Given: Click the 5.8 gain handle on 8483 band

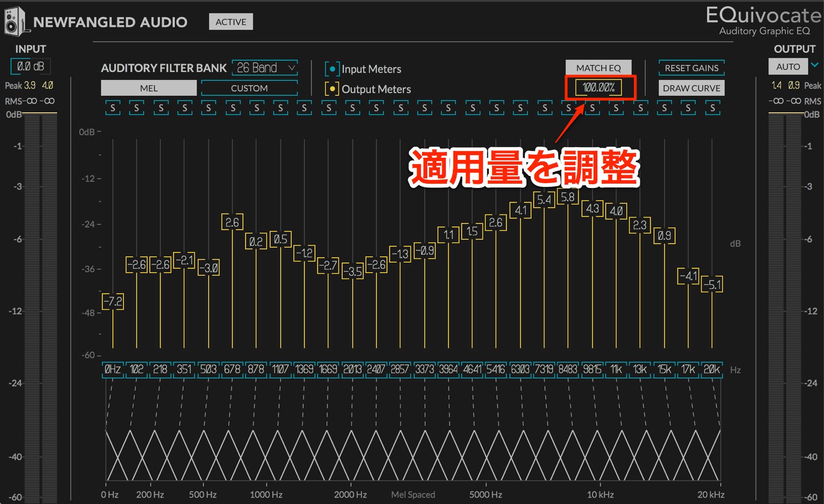Looking at the screenshot, I should tap(568, 197).
